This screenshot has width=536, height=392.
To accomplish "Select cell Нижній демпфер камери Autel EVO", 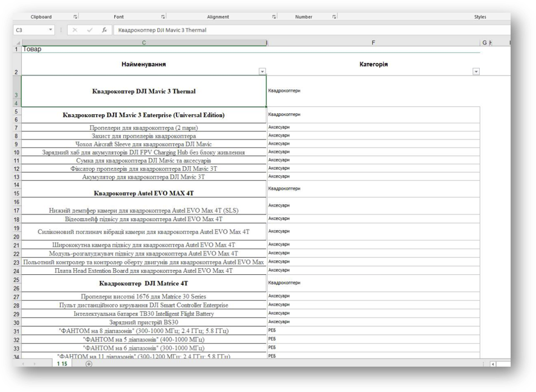I will [x=144, y=206].
